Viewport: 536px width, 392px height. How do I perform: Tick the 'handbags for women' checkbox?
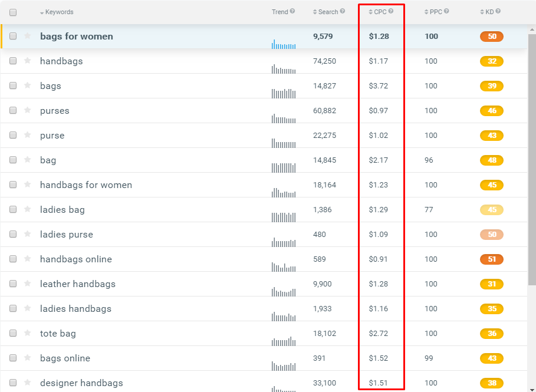pos(13,185)
